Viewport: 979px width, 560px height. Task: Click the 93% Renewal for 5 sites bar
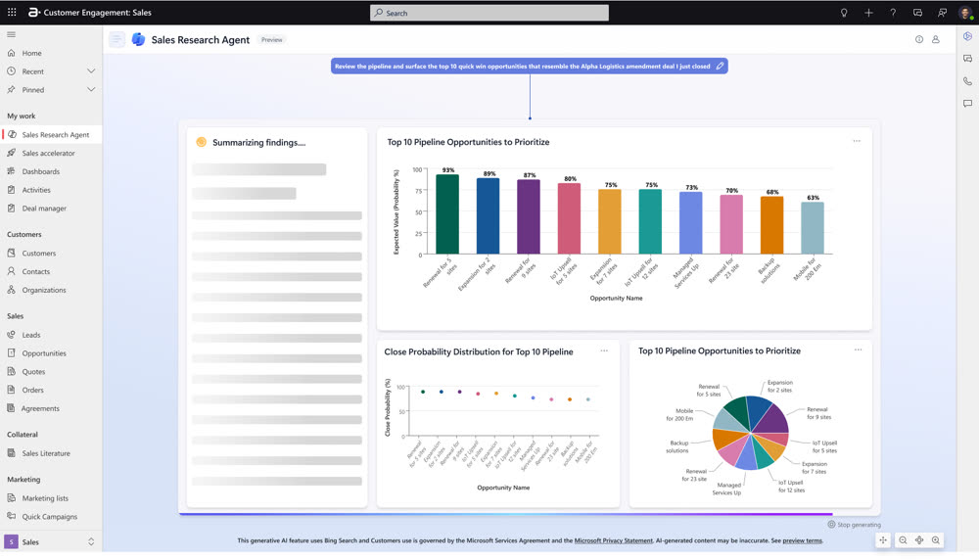pos(447,214)
